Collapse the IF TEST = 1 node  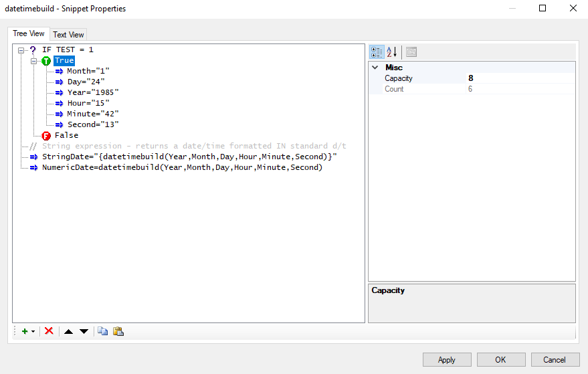(x=21, y=50)
